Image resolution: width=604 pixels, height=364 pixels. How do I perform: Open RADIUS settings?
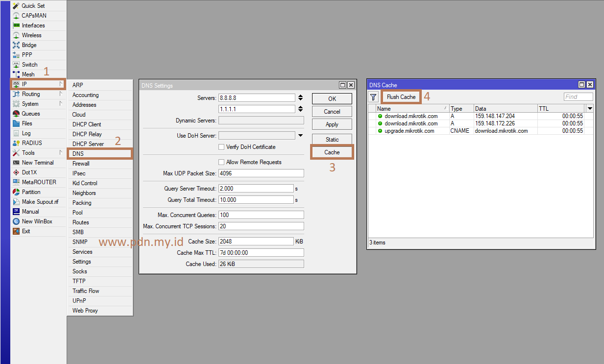28,143
